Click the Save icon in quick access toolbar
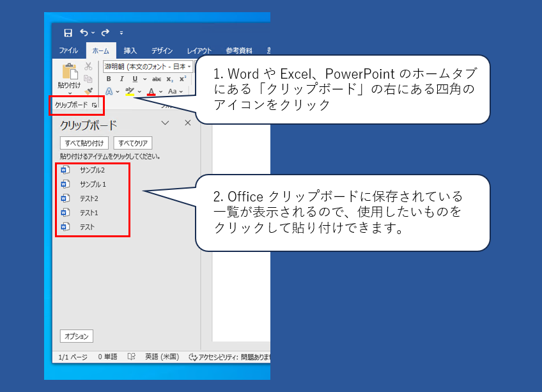Screen dimensions: 542x392 68,33
